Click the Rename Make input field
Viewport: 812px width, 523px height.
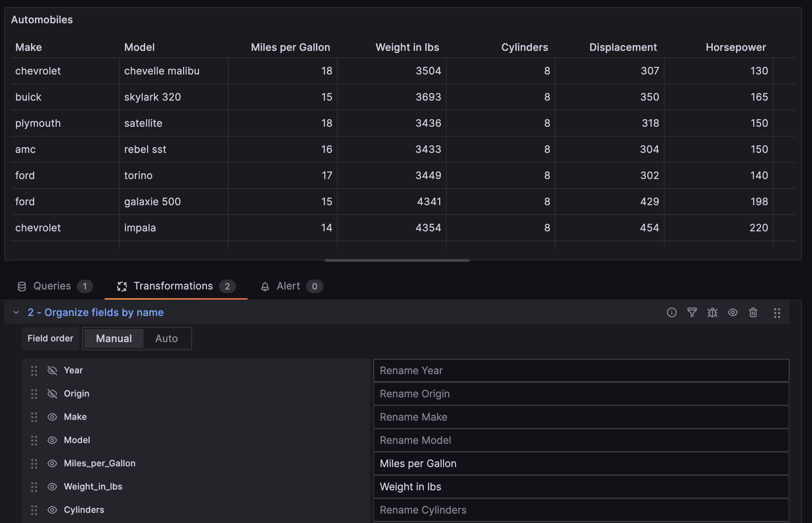pos(581,417)
